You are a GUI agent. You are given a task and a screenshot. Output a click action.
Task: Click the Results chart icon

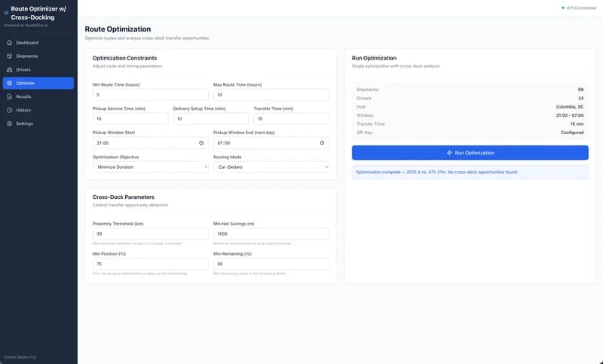click(9, 96)
